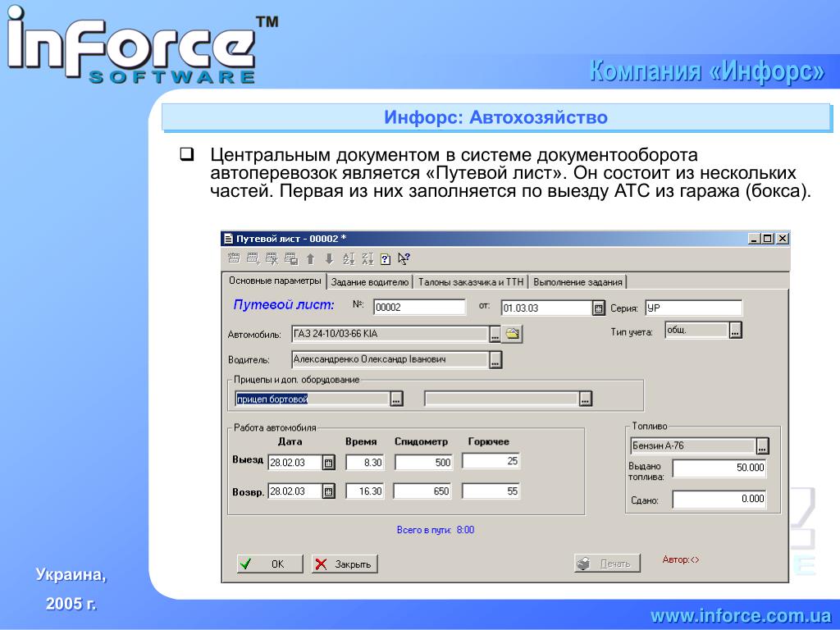Maximize the Путевой лист window

[768, 239]
